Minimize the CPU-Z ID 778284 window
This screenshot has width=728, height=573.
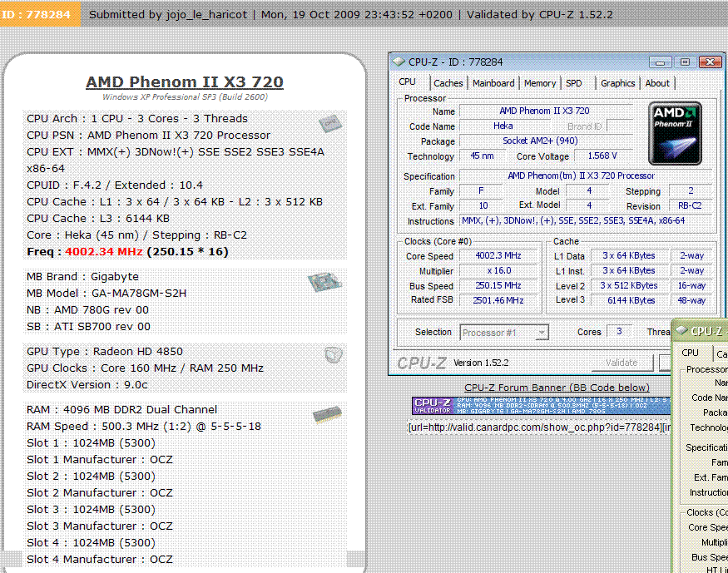pyautogui.click(x=661, y=62)
